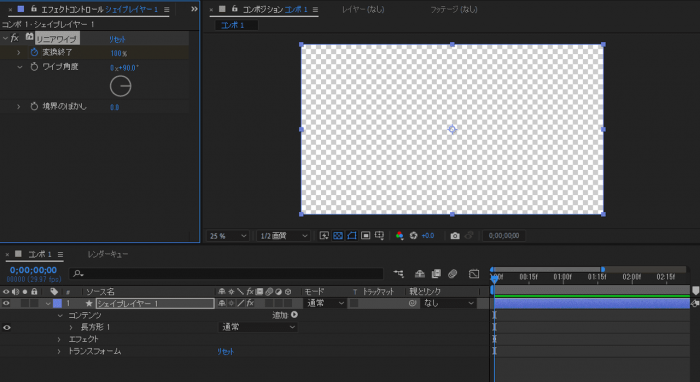Click the show channel RGB icon
Image resolution: width=700 pixels, height=382 pixels.
point(400,236)
